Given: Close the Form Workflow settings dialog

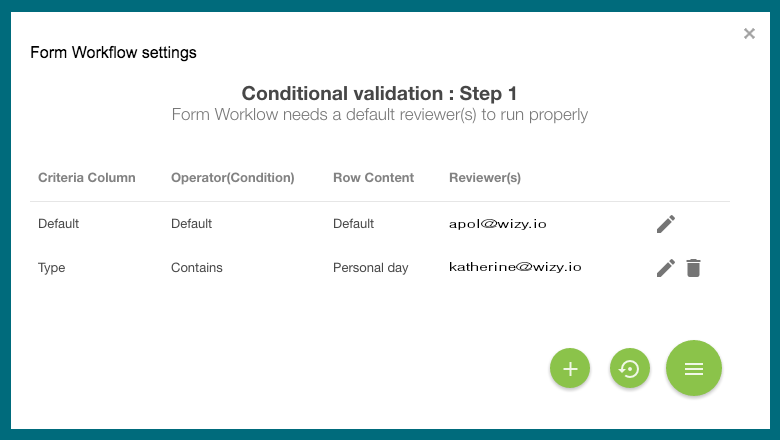Looking at the screenshot, I should (749, 33).
